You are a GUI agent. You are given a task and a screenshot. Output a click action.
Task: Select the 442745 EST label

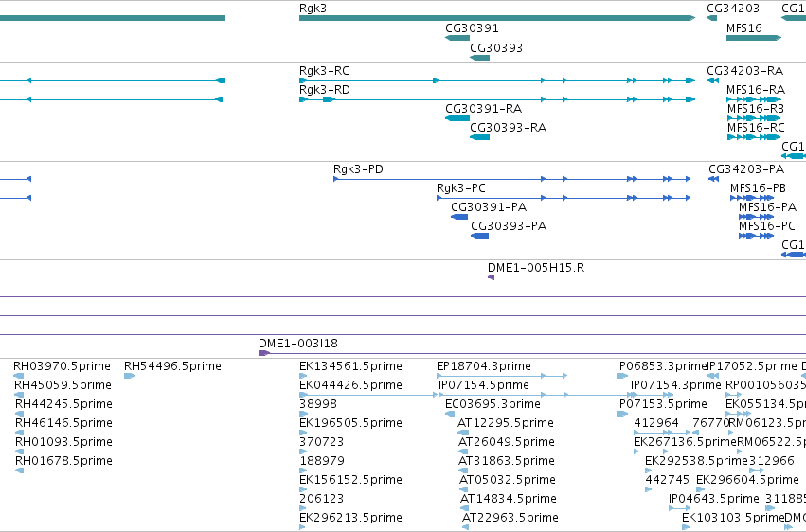pos(667,481)
